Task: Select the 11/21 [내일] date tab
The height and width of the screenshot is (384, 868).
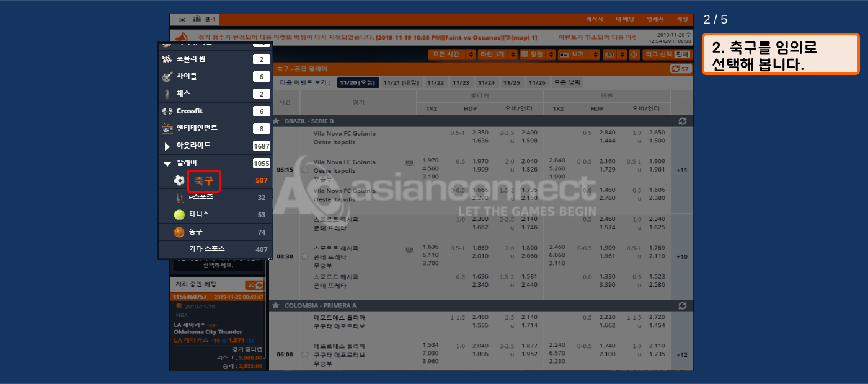Action: pyautogui.click(x=401, y=82)
